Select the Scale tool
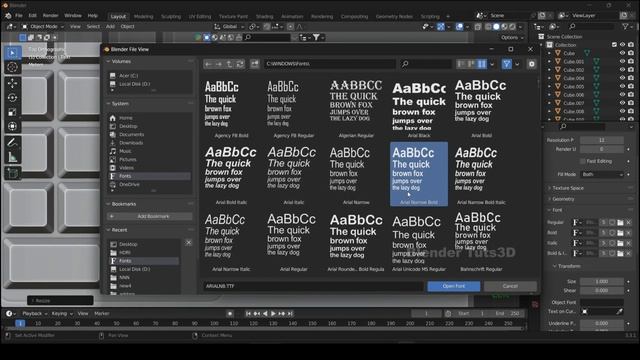The height and width of the screenshot is (360, 640). pyautogui.click(x=12, y=112)
